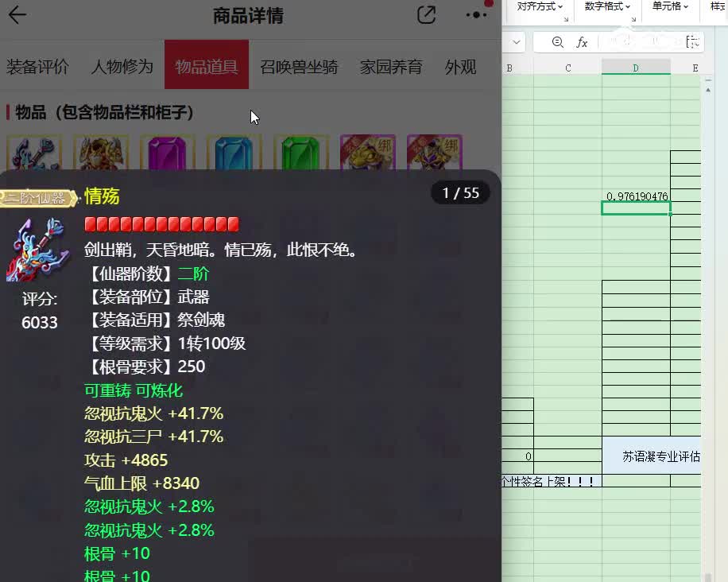This screenshot has width=728, height=582.
Task: Open alignment settings dialog launcher arrow
Action: [x=566, y=19]
